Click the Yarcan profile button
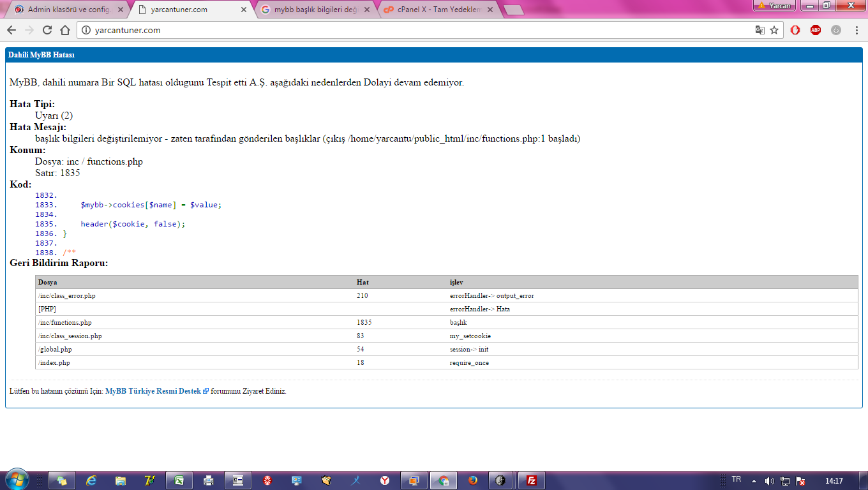The width and height of the screenshot is (868, 490). 774,6
